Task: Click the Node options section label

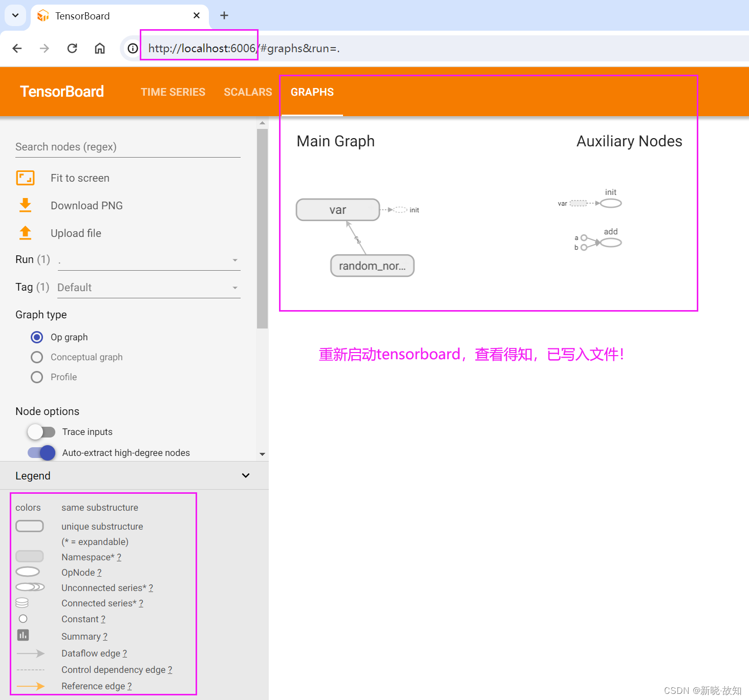Action: coord(47,411)
